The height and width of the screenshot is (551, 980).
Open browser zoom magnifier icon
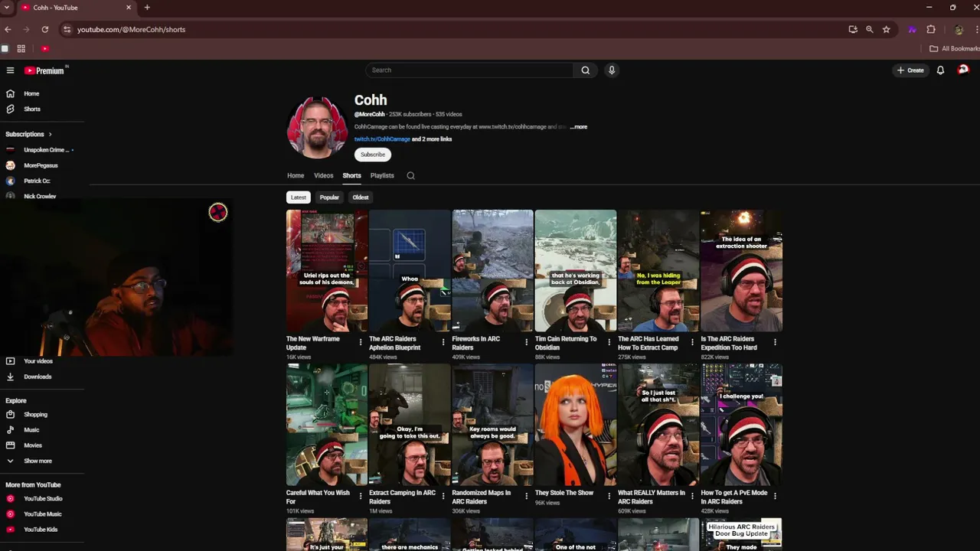click(x=869, y=29)
